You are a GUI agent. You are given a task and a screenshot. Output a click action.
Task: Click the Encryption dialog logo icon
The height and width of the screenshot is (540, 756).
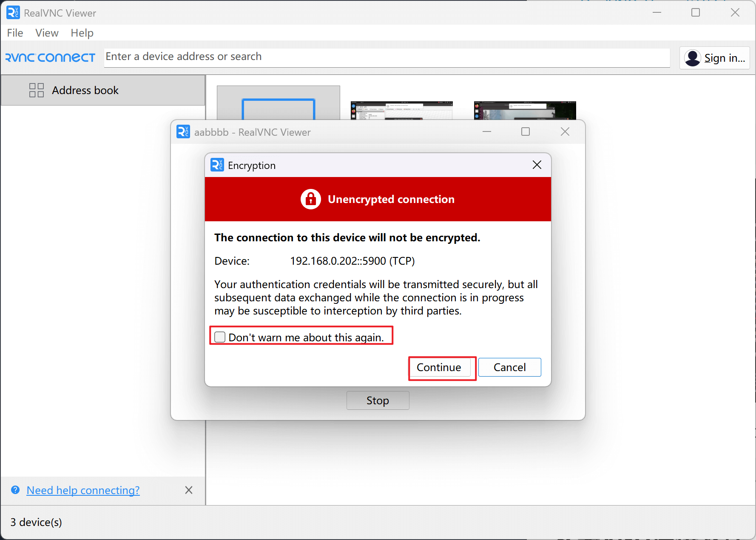217,165
